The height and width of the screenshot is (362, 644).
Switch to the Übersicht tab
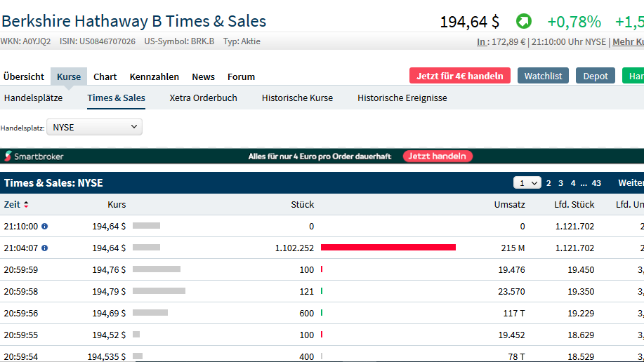pos(24,77)
